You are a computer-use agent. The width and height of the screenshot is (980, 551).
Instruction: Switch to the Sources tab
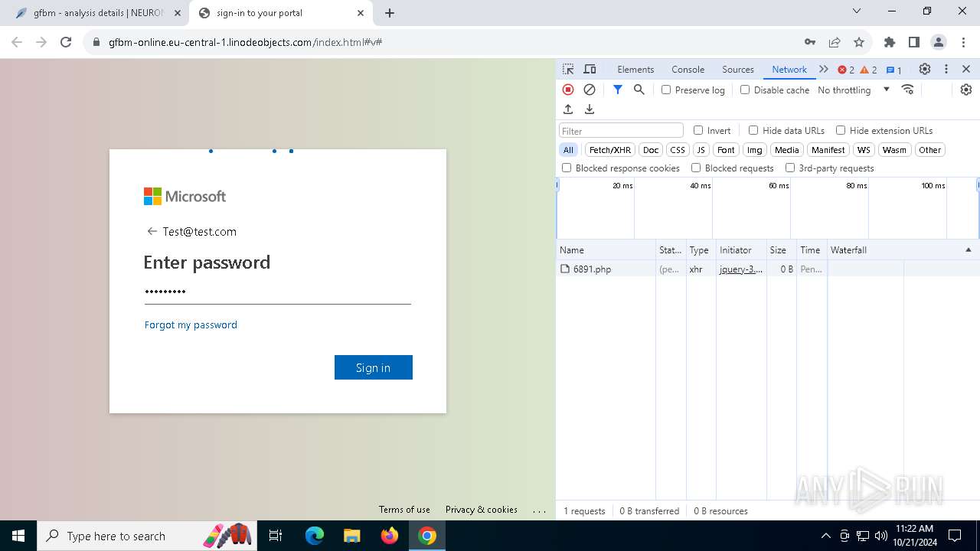point(738,69)
